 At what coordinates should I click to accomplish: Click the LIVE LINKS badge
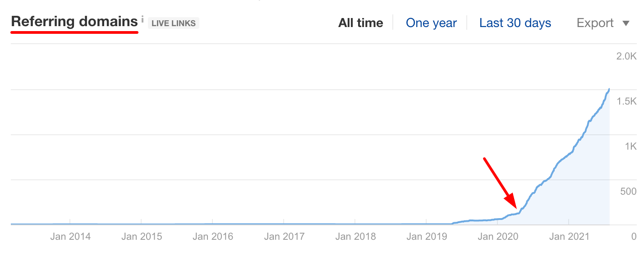coord(174,23)
